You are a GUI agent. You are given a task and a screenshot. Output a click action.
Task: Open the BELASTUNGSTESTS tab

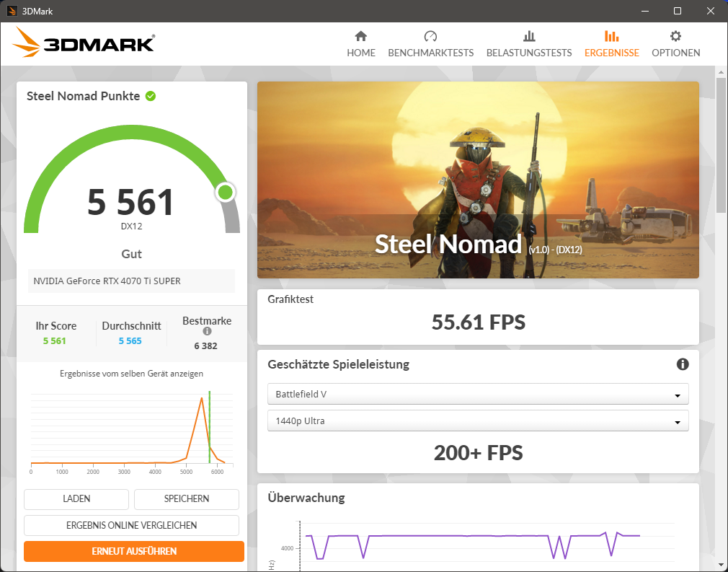coord(529,44)
